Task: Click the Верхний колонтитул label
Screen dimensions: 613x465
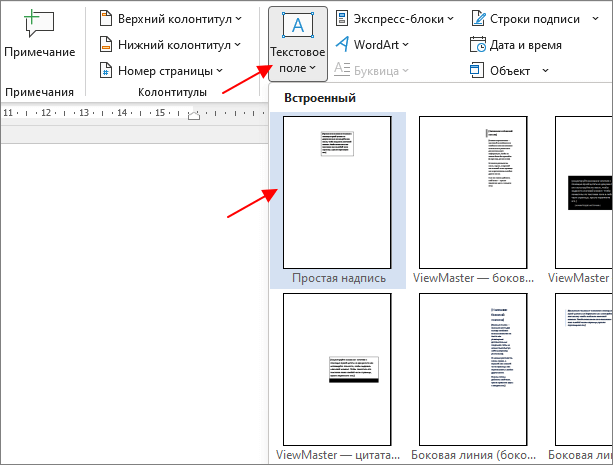Action: tap(175, 19)
